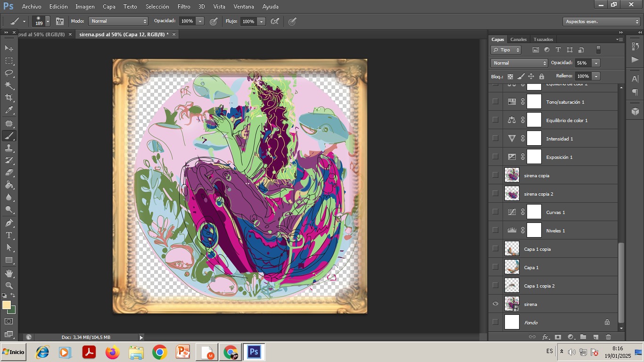Click the delete layer trash icon
The image size is (644, 362).
[608, 337]
